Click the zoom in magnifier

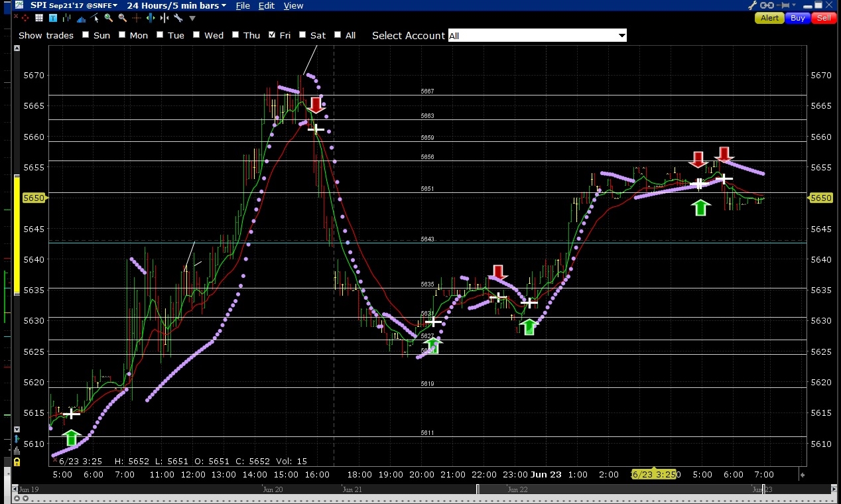click(x=109, y=18)
